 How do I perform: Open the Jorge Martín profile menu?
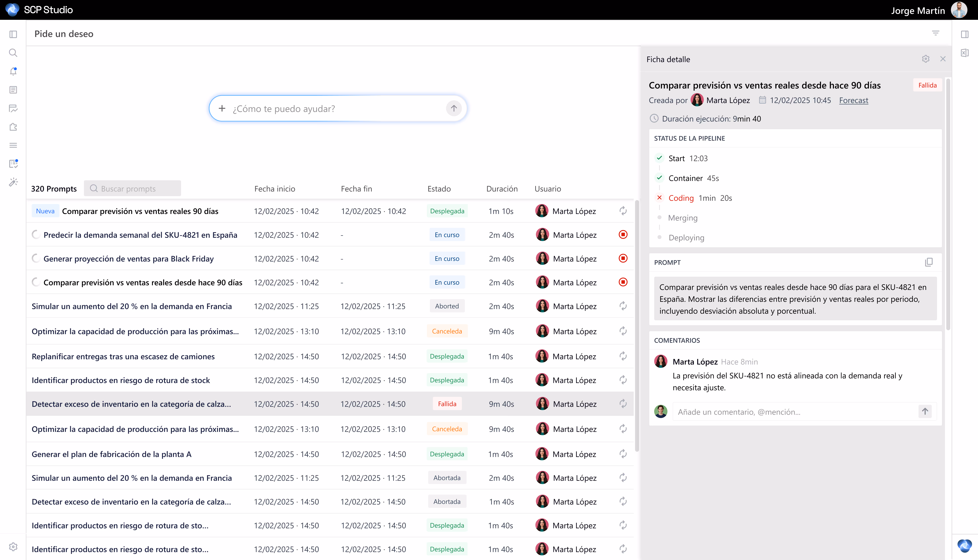[959, 10]
